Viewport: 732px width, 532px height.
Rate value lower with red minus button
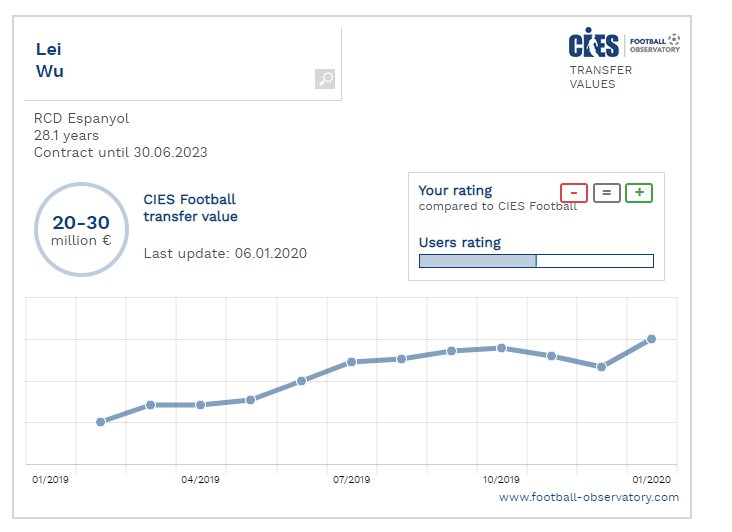click(x=574, y=193)
